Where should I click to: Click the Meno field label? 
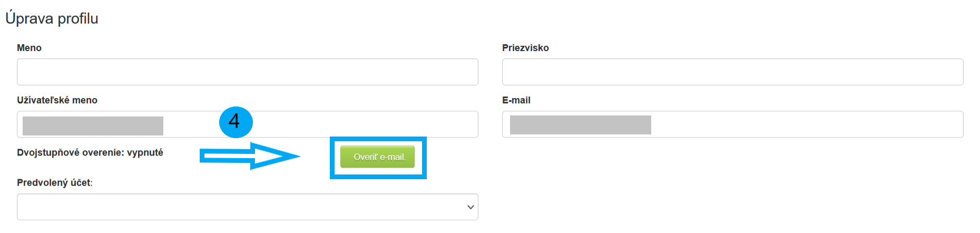tap(29, 48)
